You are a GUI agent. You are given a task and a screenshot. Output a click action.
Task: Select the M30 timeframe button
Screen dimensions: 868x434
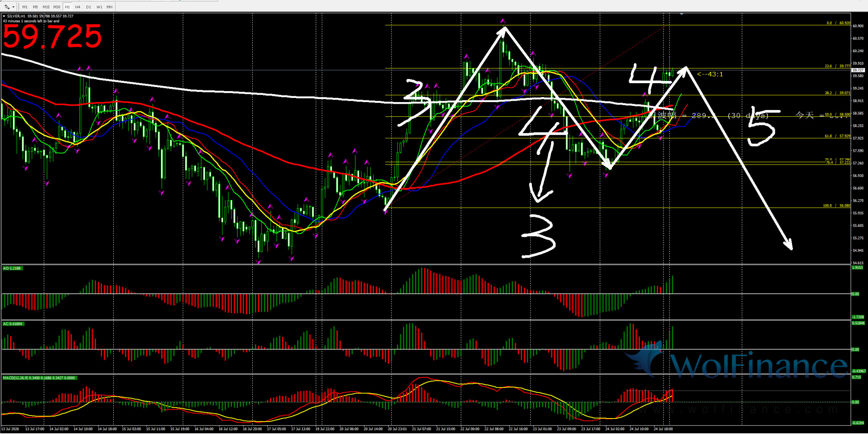[x=57, y=7]
